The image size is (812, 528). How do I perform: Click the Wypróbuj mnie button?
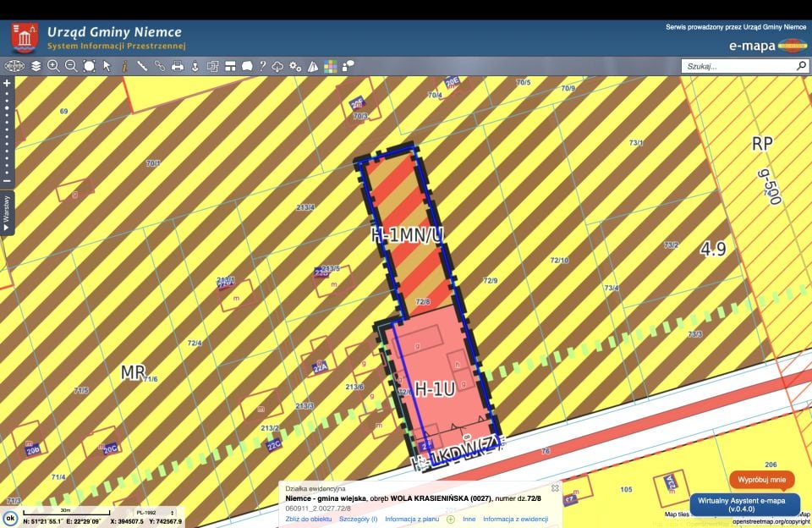761,480
